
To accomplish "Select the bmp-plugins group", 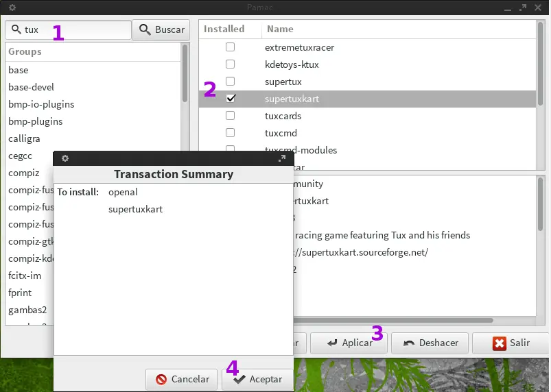I will coord(36,122).
